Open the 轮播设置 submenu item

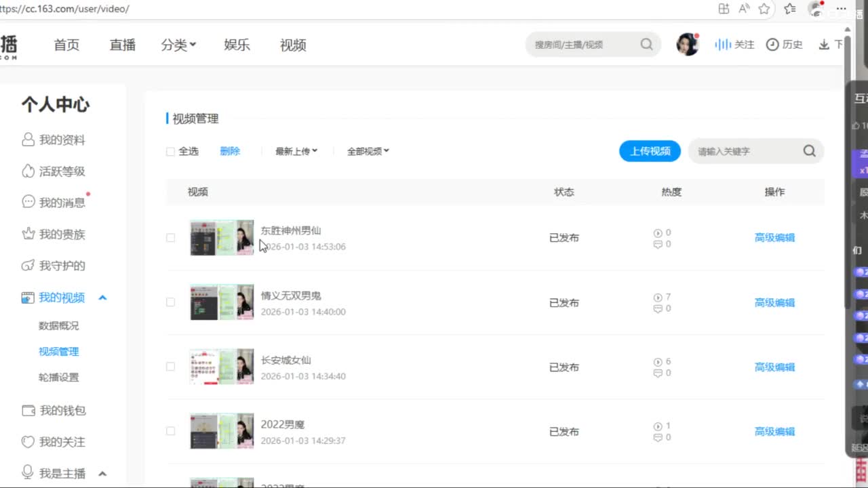59,378
